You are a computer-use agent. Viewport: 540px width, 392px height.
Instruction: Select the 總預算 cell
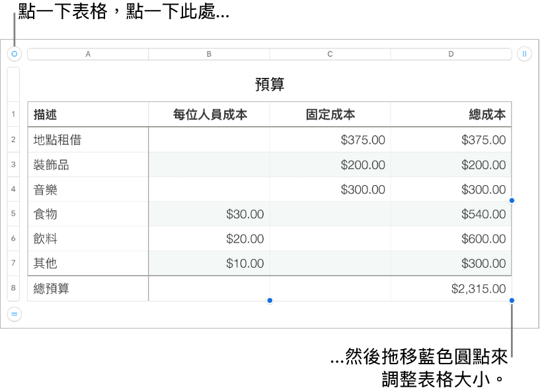coord(88,288)
